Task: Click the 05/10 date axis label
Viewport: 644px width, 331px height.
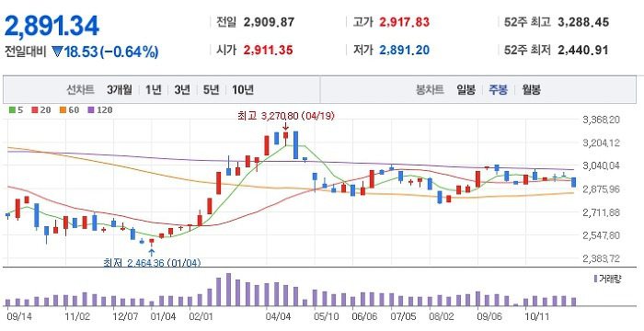Action: pos(327,317)
